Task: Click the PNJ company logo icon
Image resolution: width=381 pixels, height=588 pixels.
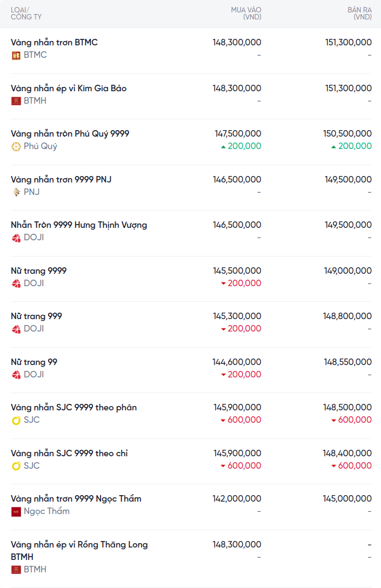Action: 16,192
